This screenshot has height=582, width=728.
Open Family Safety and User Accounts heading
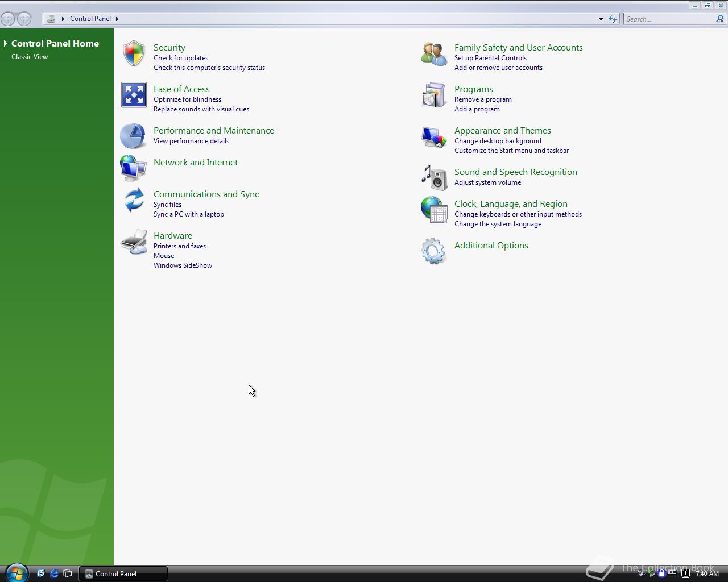(x=519, y=48)
